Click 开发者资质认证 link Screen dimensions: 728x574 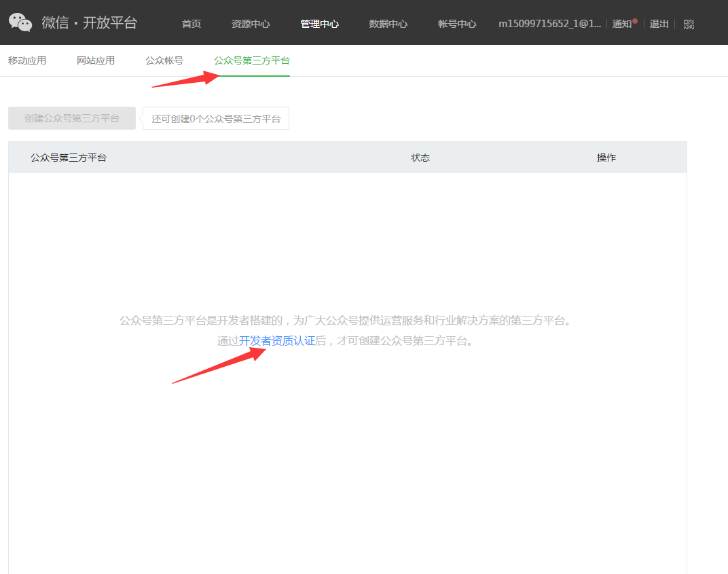(x=277, y=341)
